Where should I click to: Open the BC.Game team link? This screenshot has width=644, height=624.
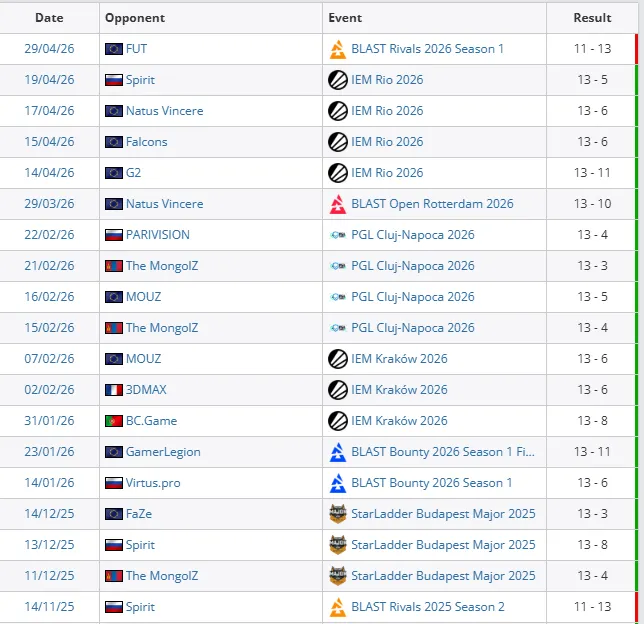click(x=151, y=421)
